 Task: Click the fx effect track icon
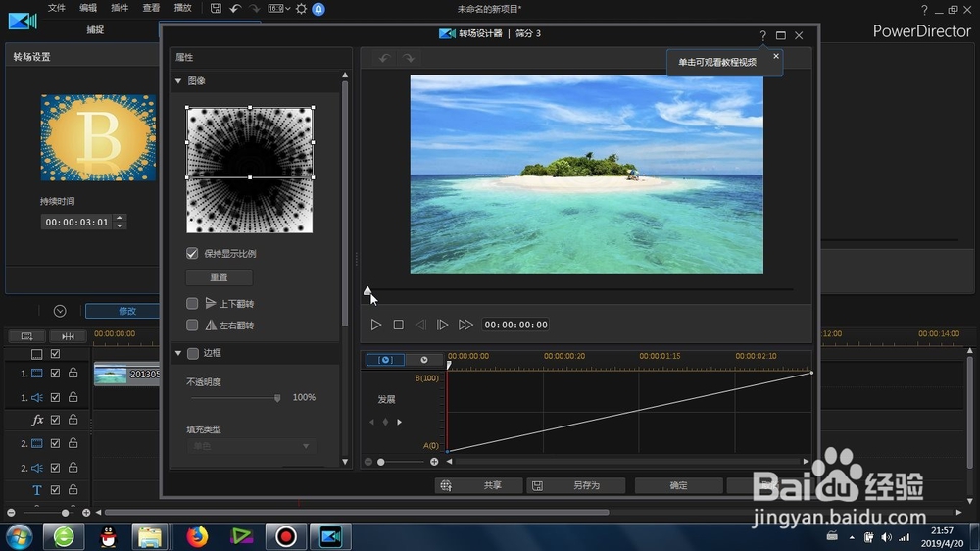pyautogui.click(x=37, y=420)
